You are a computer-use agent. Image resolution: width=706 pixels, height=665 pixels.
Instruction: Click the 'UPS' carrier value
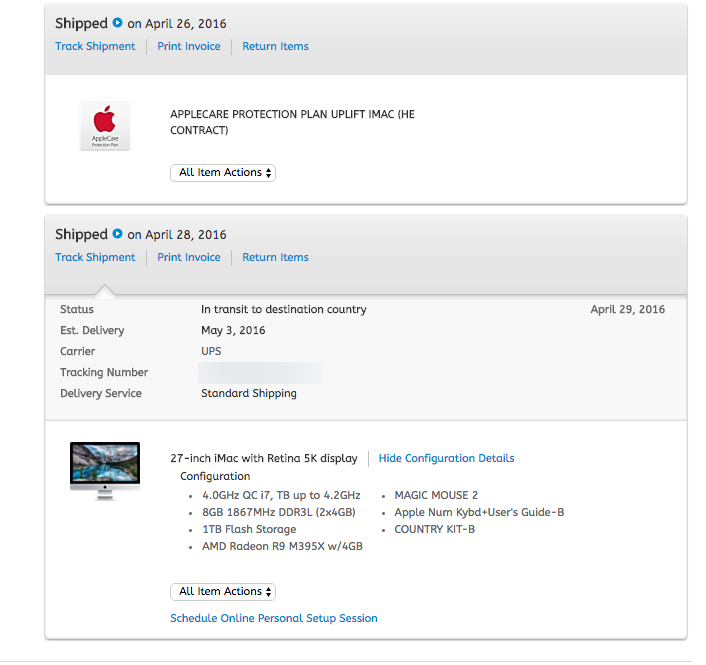pyautogui.click(x=211, y=351)
